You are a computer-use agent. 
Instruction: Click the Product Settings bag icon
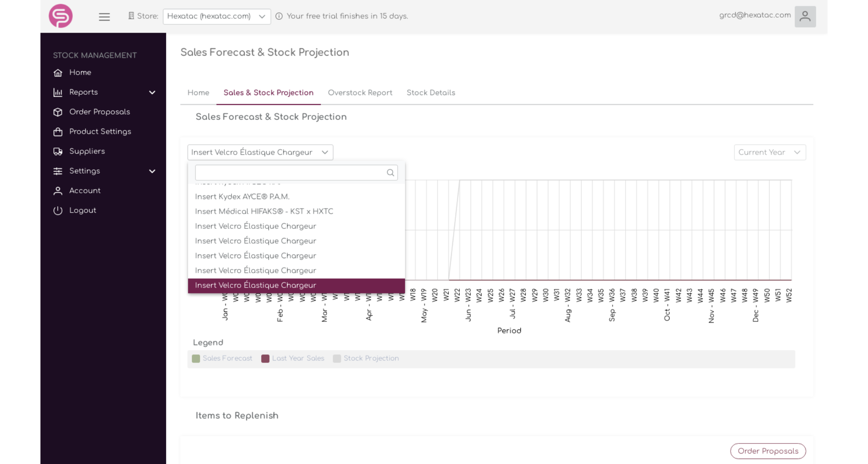58,132
